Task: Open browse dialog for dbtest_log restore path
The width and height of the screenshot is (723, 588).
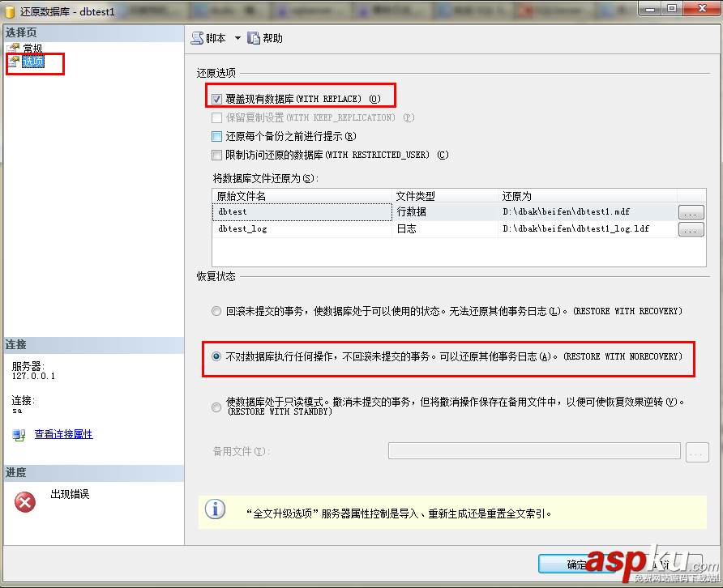Action: pos(692,229)
